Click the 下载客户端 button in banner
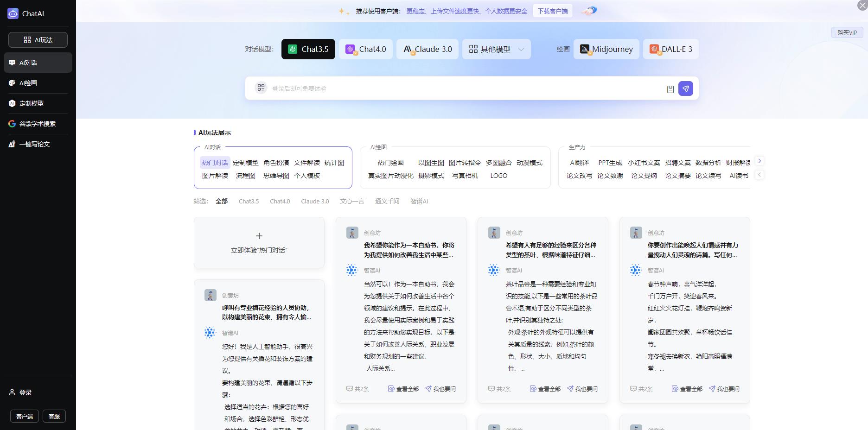 [x=552, y=11]
